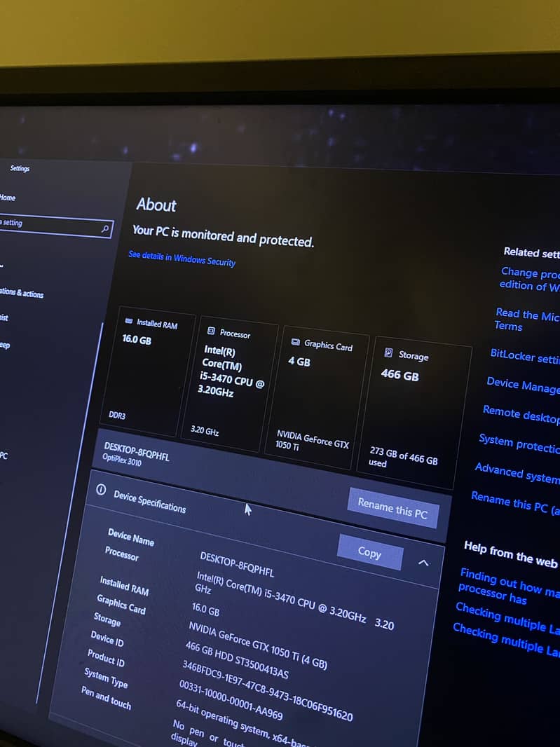Open See details in Windows Security
560x747 pixels.
click(182, 259)
